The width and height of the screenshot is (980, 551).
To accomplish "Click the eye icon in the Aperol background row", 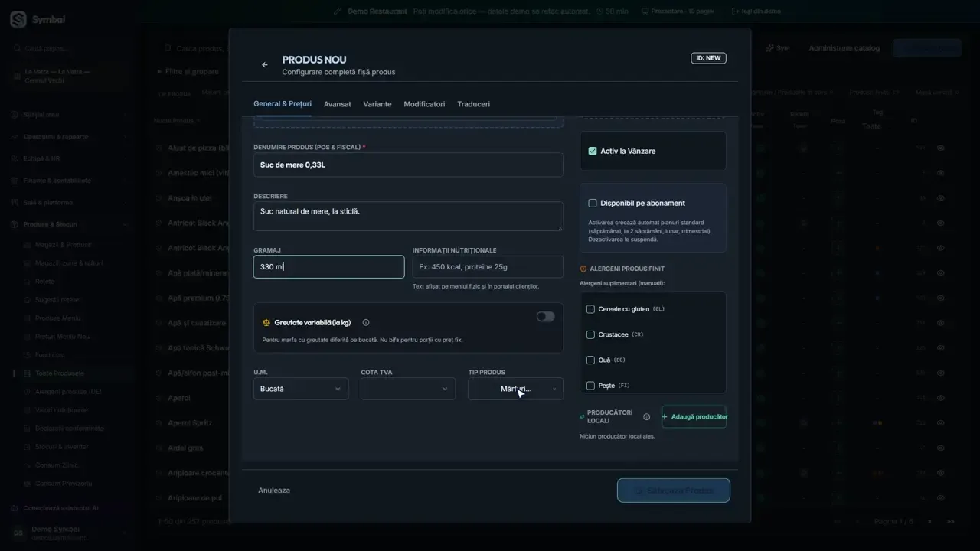I will (x=941, y=398).
